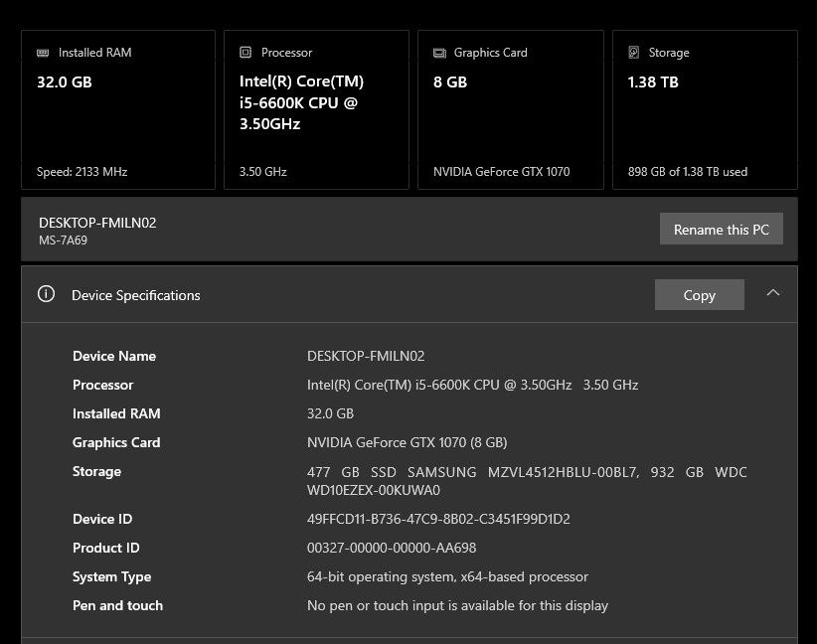Image resolution: width=817 pixels, height=644 pixels.
Task: Select the 1.38 TB storage value
Action: (653, 81)
